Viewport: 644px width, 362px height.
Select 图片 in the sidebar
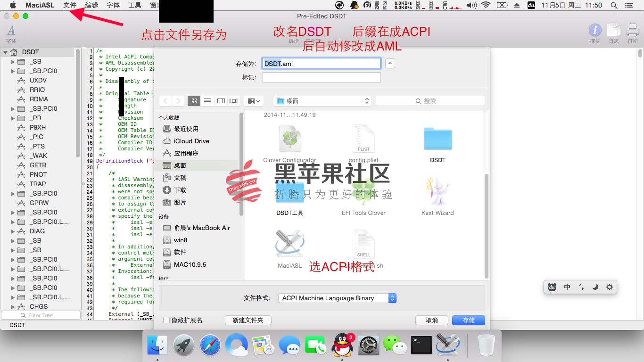pos(180,202)
